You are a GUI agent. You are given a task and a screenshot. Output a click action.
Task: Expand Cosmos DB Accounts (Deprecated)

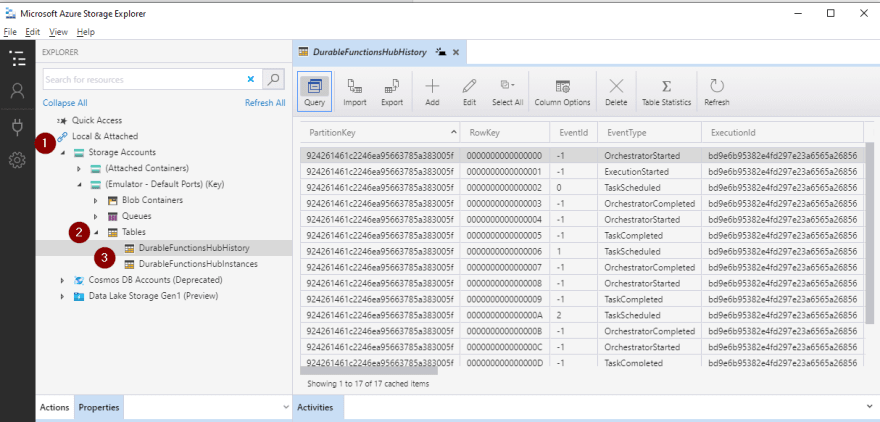(62, 280)
